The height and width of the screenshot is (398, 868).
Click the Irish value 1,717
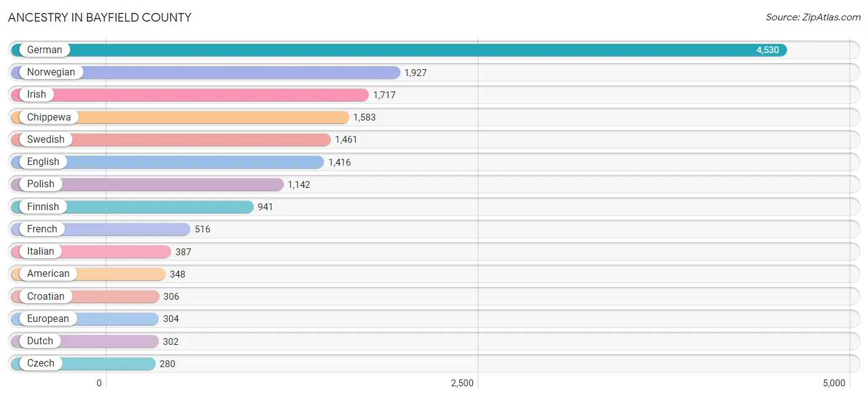384,95
